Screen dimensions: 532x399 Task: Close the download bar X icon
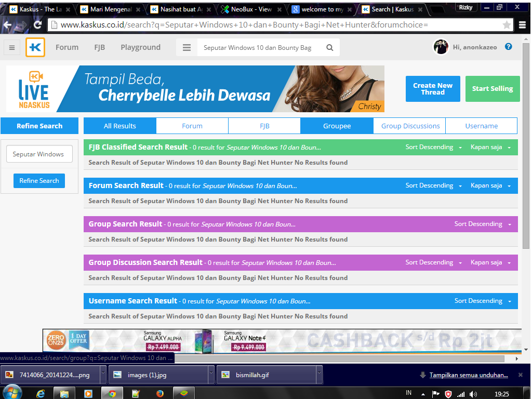pyautogui.click(x=521, y=375)
